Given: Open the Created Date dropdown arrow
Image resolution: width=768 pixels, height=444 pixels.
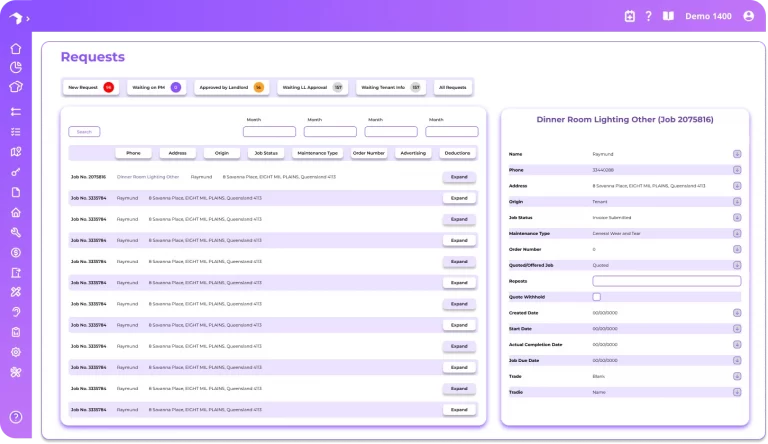Looking at the screenshot, I should tap(737, 313).
